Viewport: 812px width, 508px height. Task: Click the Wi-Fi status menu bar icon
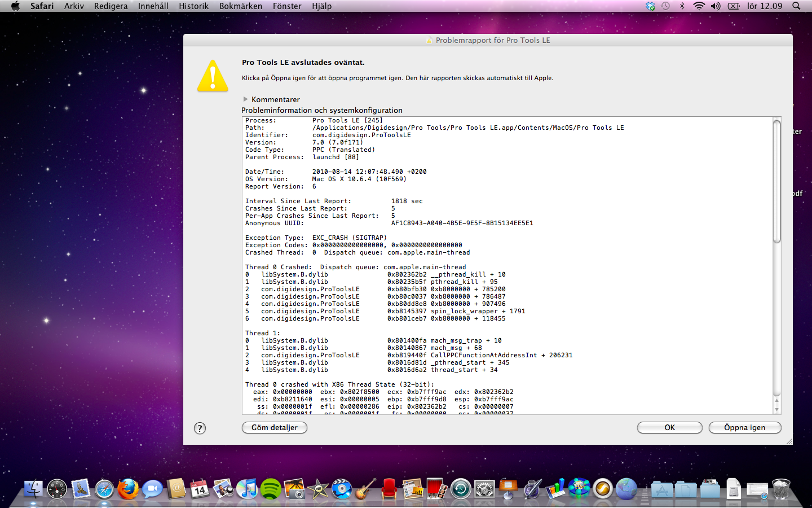699,6
